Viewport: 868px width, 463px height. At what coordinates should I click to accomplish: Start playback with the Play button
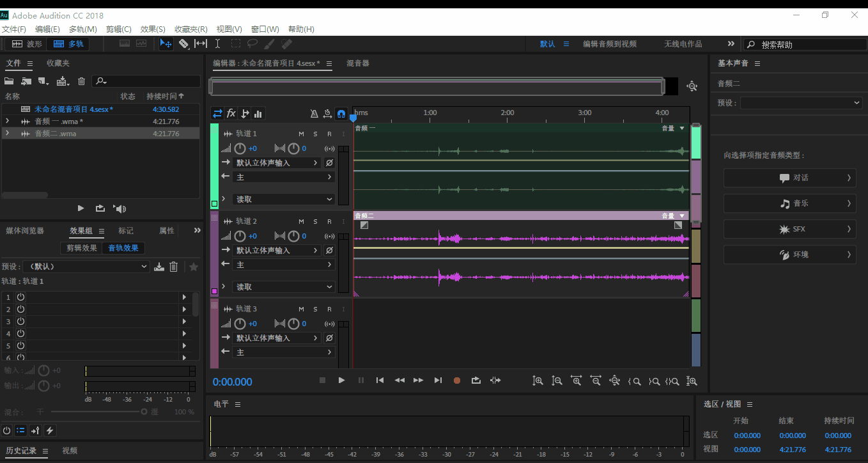342,381
